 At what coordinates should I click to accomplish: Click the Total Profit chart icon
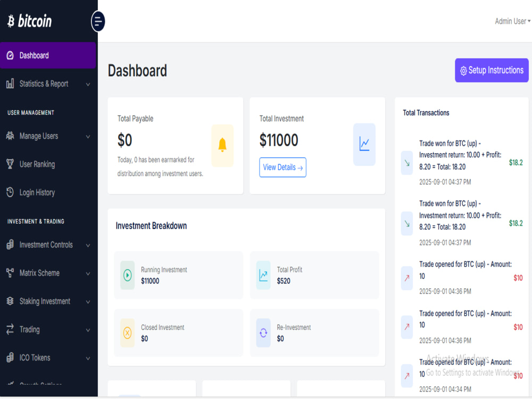(263, 275)
